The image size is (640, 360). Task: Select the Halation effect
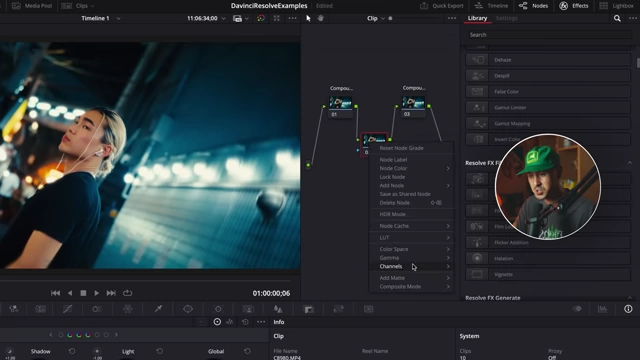[x=548, y=258]
